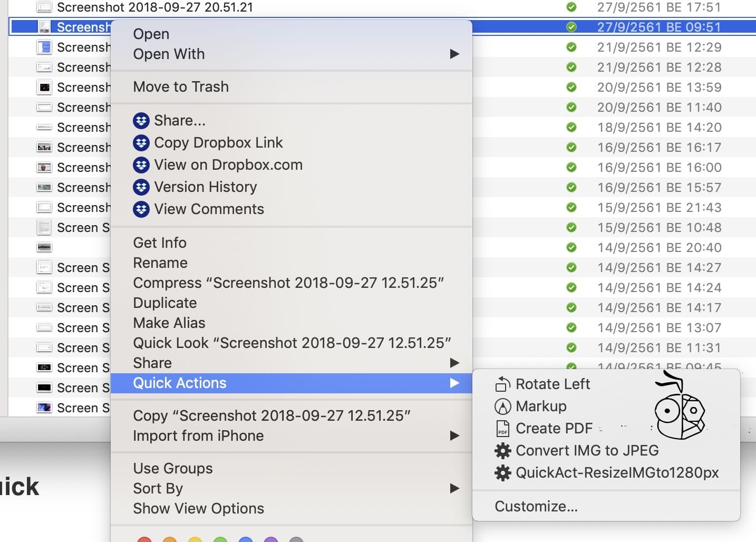Viewport: 756px width, 542px height.
Task: Click Get Info for the selected screenshot
Action: (159, 243)
